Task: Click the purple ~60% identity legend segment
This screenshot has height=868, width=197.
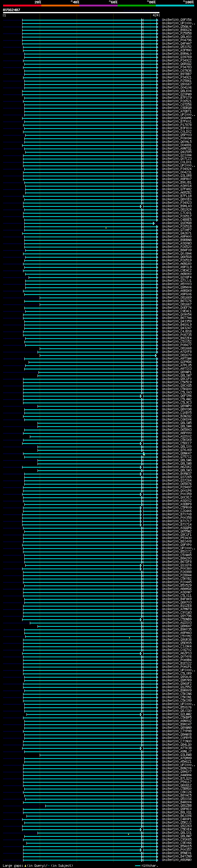Action: pyautogui.click(x=99, y=6)
